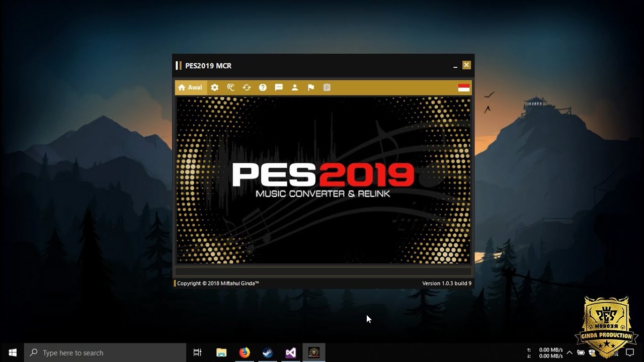The image size is (644, 362).
Task: Open the Awal home tab
Action: pyautogui.click(x=190, y=87)
